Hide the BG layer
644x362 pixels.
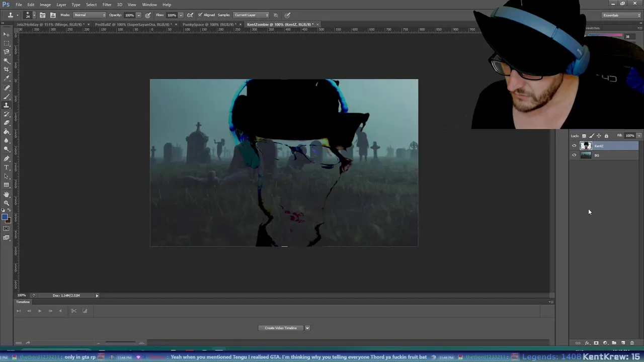pyautogui.click(x=574, y=155)
